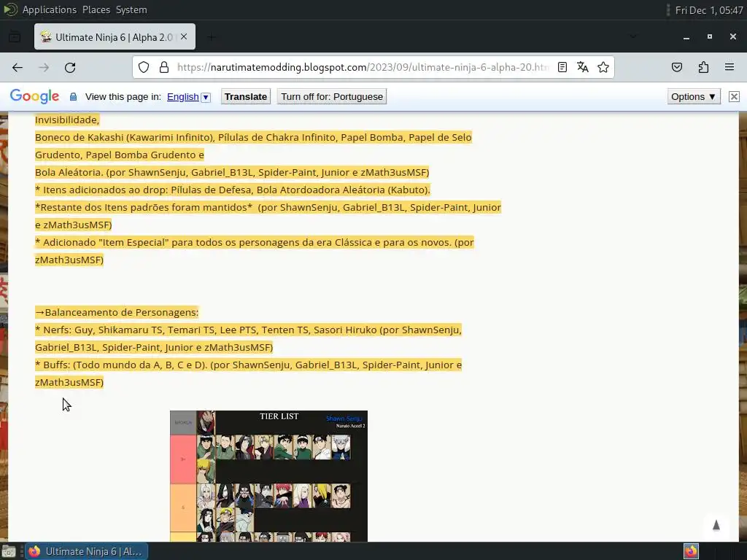Toggle reader view icon
747x560 pixels.
(x=562, y=67)
